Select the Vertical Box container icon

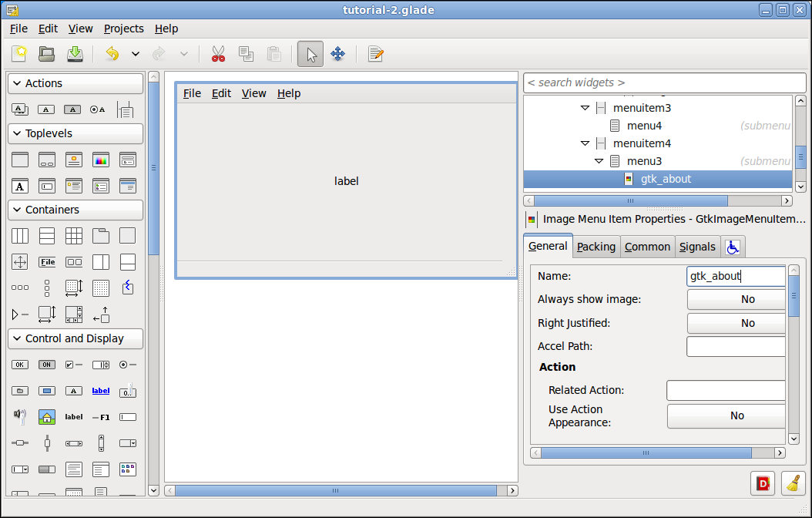(46, 236)
